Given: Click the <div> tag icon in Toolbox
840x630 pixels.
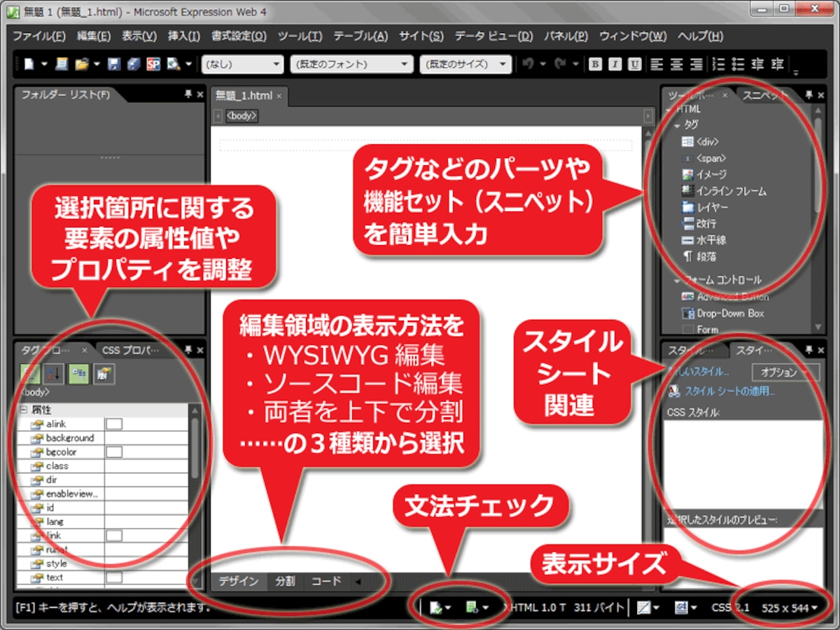Looking at the screenshot, I should pyautogui.click(x=687, y=141).
